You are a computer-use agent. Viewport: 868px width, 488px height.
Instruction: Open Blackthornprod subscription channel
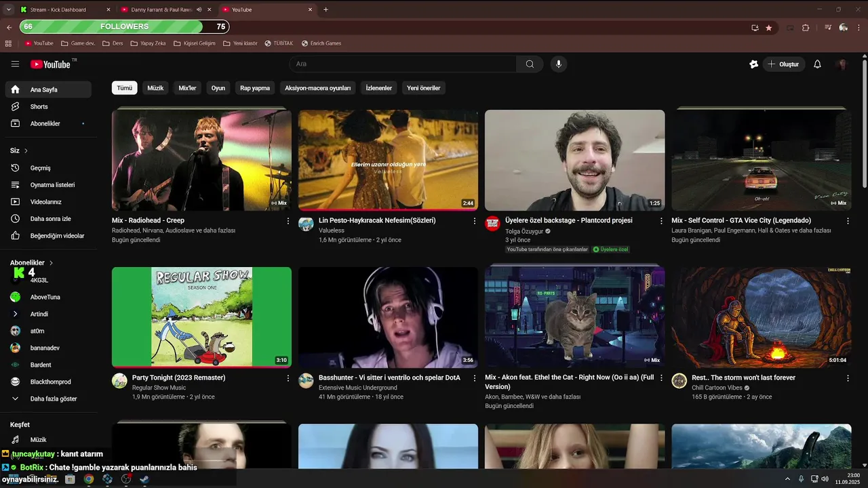pyautogui.click(x=47, y=382)
